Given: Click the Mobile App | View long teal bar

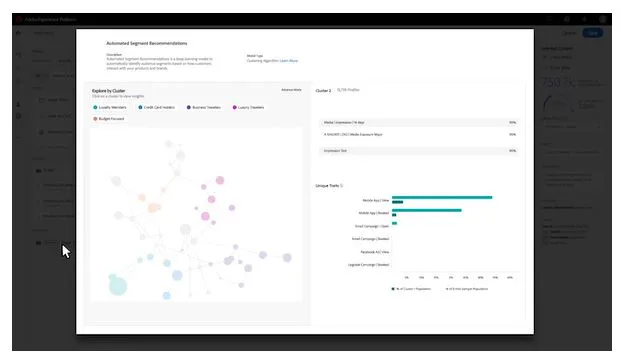Looking at the screenshot, I should 442,197.
